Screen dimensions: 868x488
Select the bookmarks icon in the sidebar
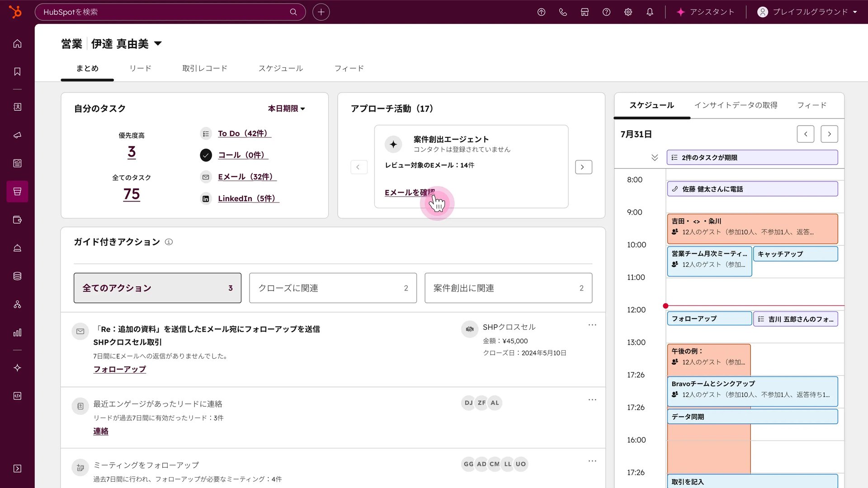click(17, 71)
